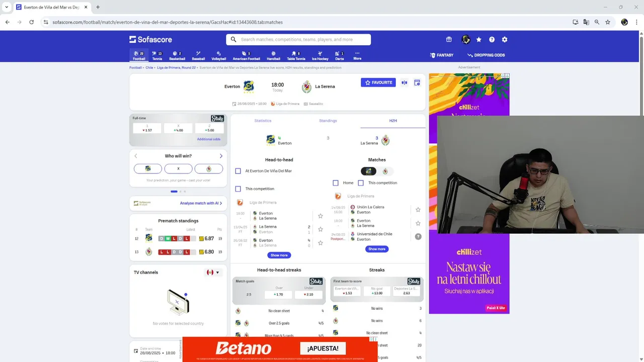Click Show more under Matches
644x362 pixels.
click(x=377, y=249)
